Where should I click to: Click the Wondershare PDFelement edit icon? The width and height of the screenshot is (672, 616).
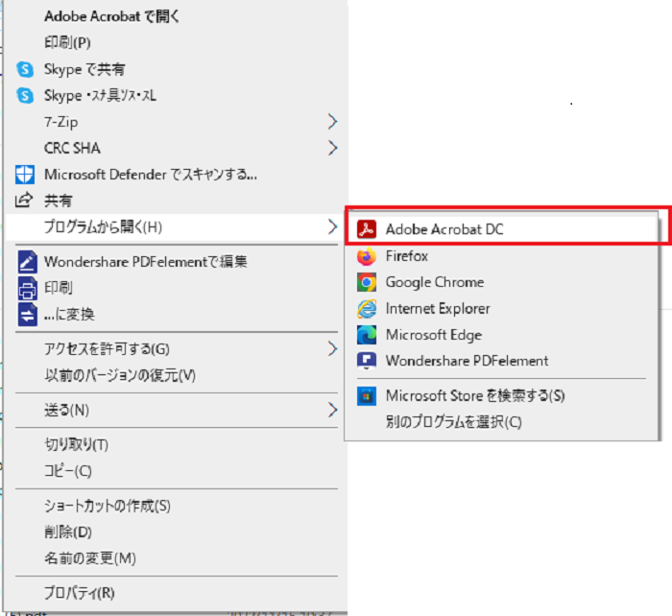tap(27, 262)
